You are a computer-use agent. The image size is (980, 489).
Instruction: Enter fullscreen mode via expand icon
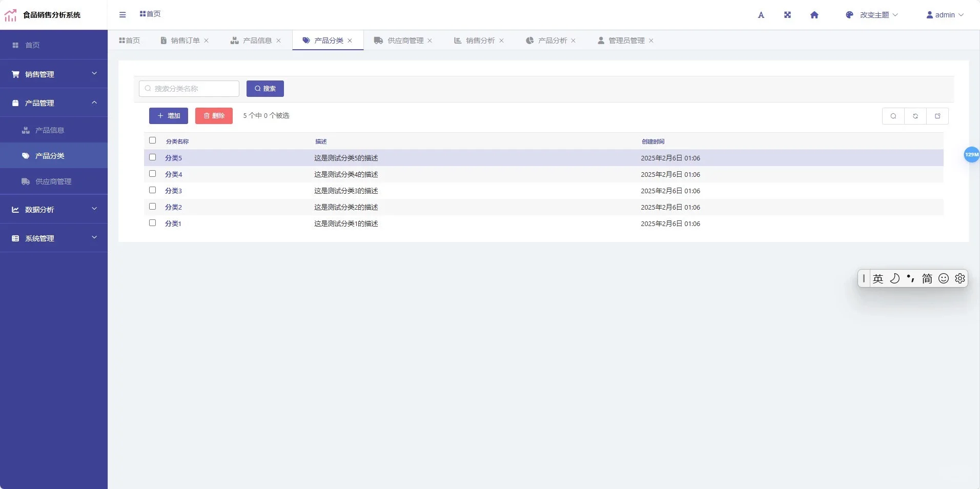(x=787, y=15)
